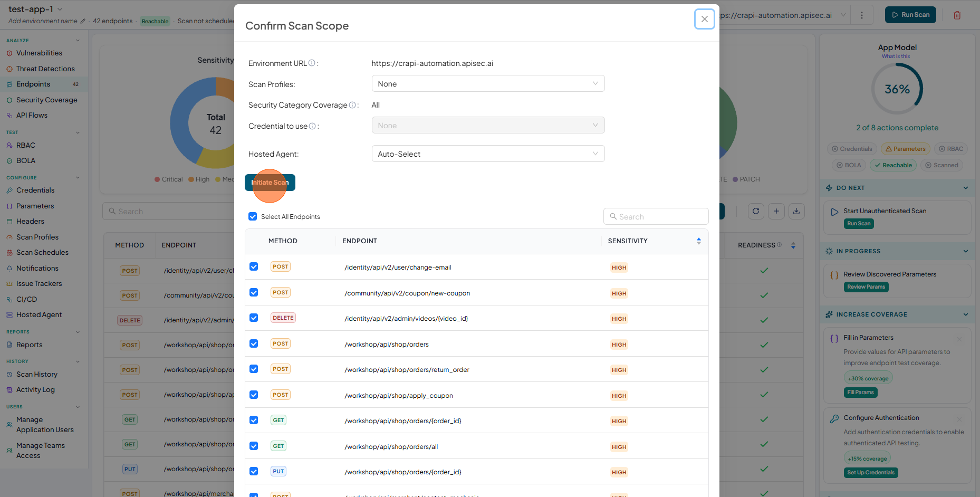Click the Scan Profiles icon in sidebar
Screen dimensions: 980x497
(x=9, y=237)
